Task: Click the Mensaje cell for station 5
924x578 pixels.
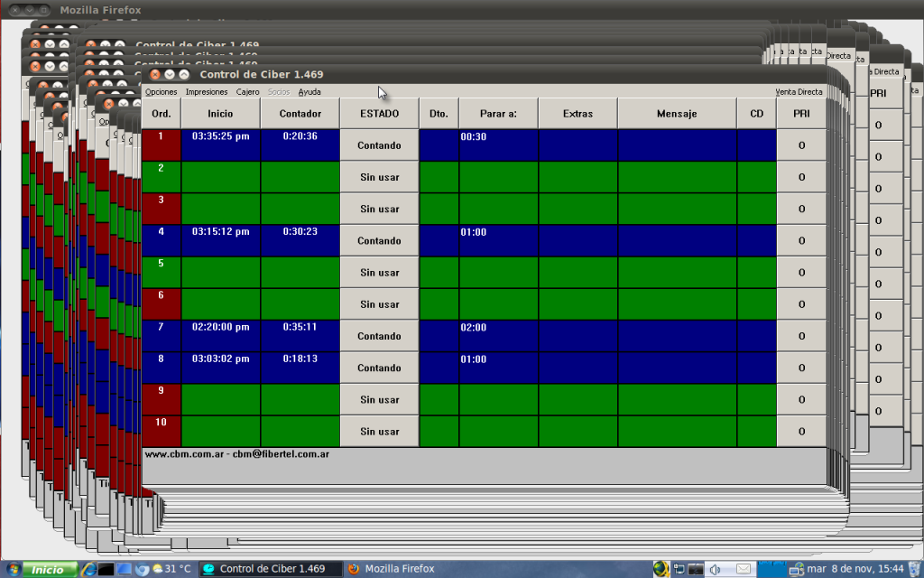Action: (677, 273)
